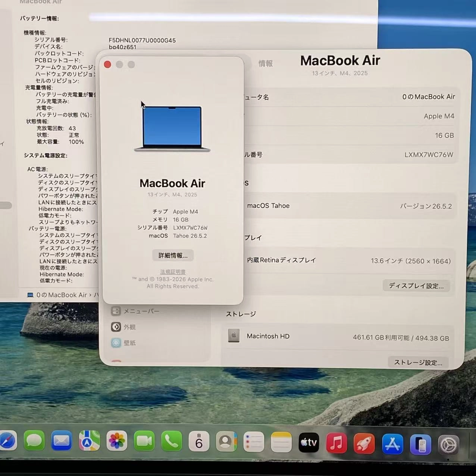
Task: Click 13インチ、M4、2025 under Settings heading
Action: coord(340,73)
